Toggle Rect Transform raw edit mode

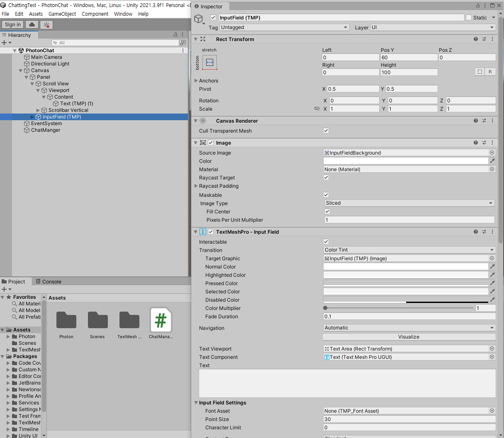(x=490, y=72)
